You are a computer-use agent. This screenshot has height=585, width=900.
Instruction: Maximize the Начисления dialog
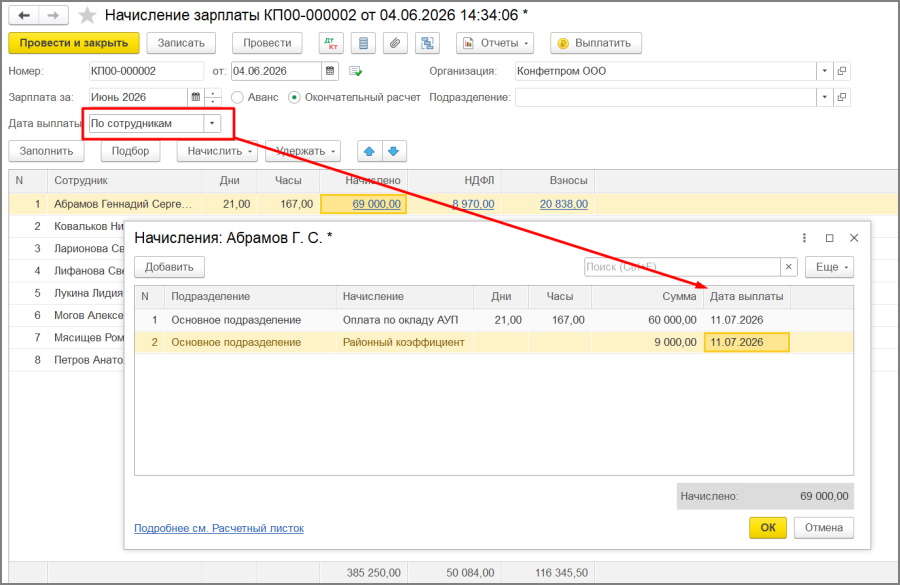[x=829, y=238]
